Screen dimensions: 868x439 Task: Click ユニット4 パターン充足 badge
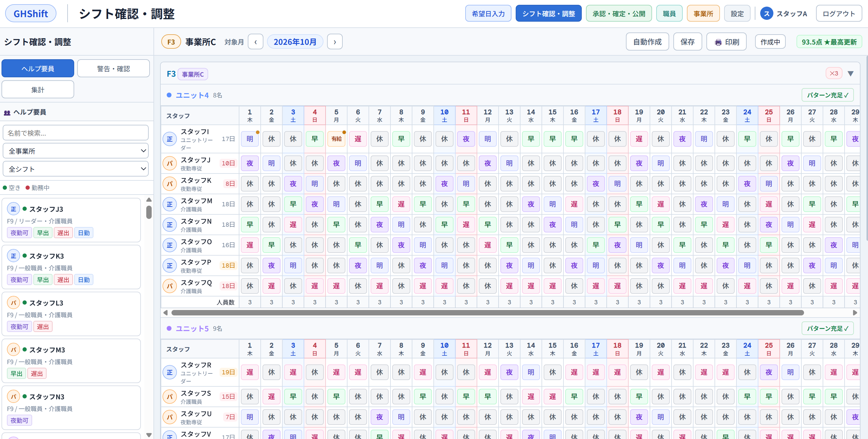point(828,95)
